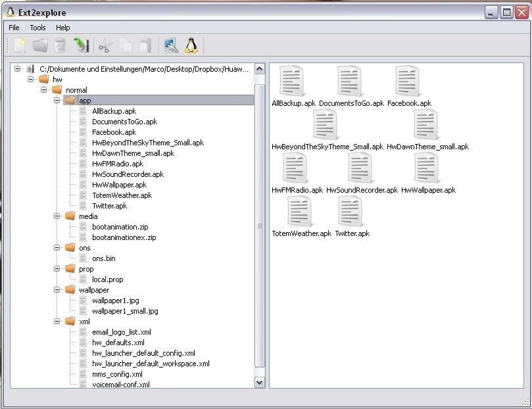
Task: Select mms_config.xml in the tree
Action: pos(118,374)
